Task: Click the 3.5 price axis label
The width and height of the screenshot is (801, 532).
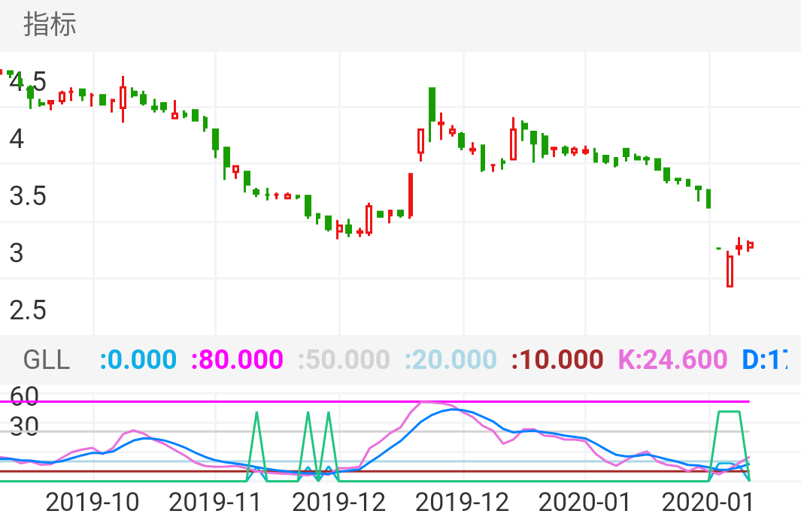Action: click(x=28, y=197)
